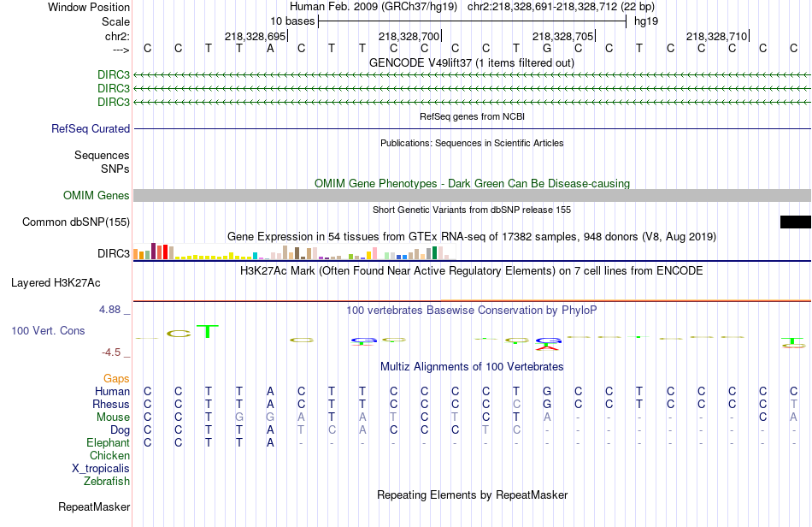Click the 4.88 PhyloP upper scale value
Viewport: 812px width, 527px height.
click(109, 310)
